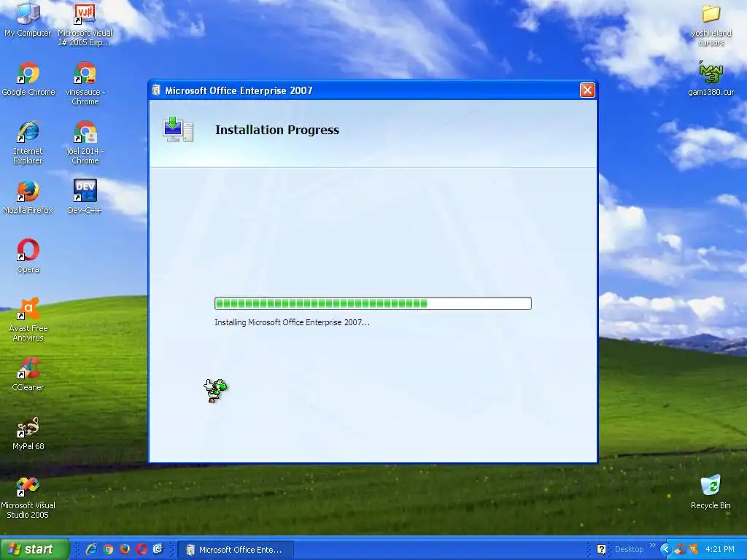Screen dimensions: 747x560
Task: Click the 4:21 PM clock
Action: tap(720, 550)
